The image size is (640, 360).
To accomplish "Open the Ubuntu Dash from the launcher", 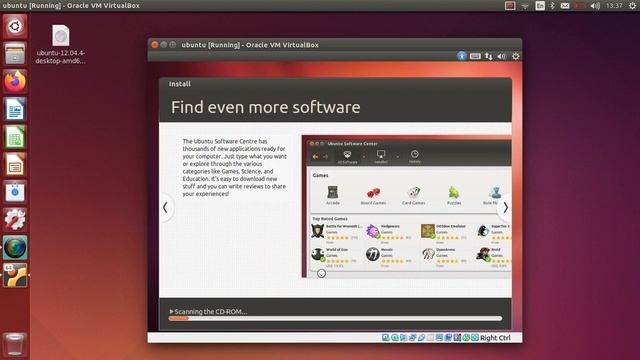I will click(15, 27).
